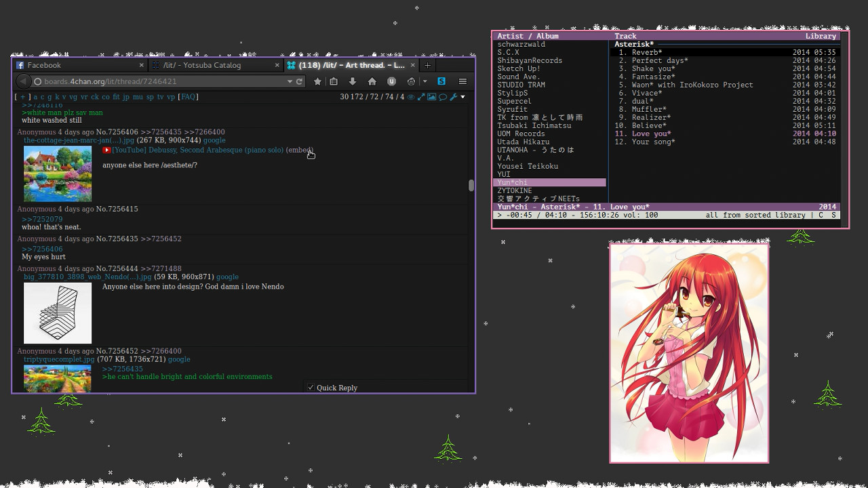Click the bookmark star icon

(x=317, y=81)
